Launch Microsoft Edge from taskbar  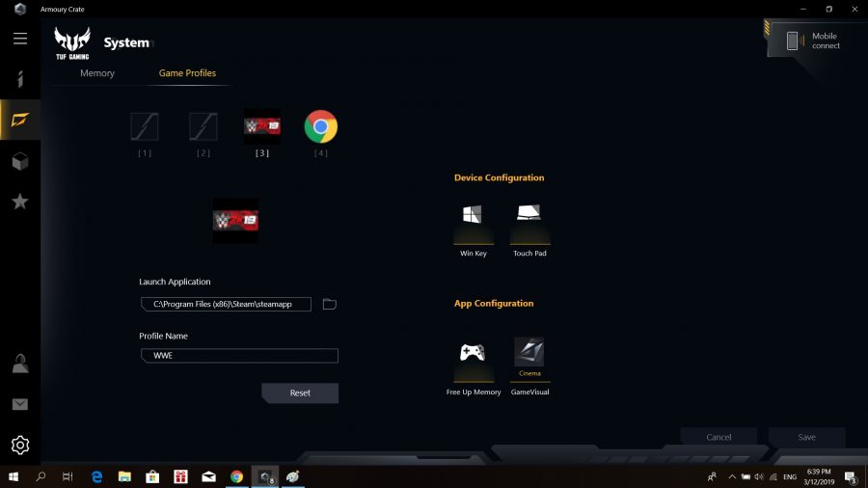[x=96, y=476]
